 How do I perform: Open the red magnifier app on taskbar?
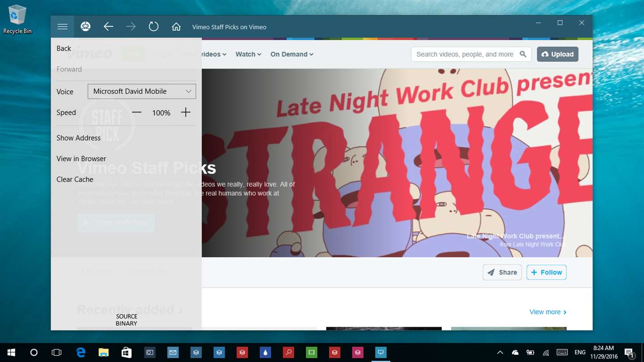point(288,353)
